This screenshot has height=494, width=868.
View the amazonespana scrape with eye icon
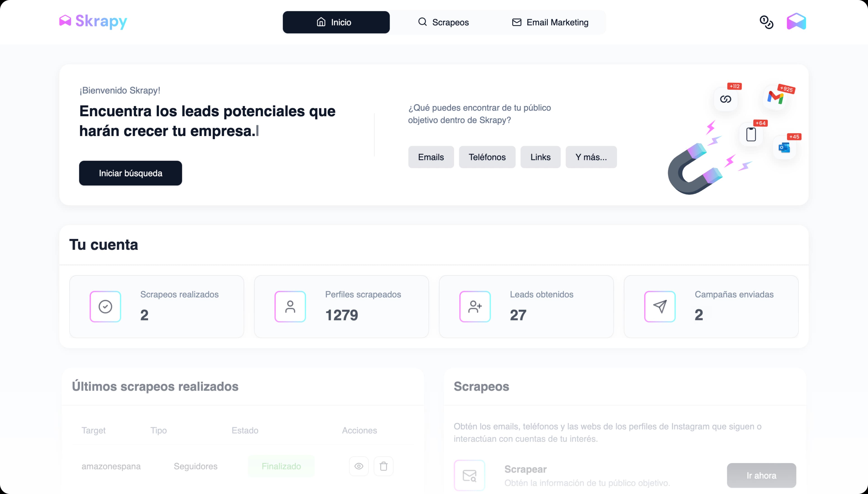pyautogui.click(x=359, y=466)
